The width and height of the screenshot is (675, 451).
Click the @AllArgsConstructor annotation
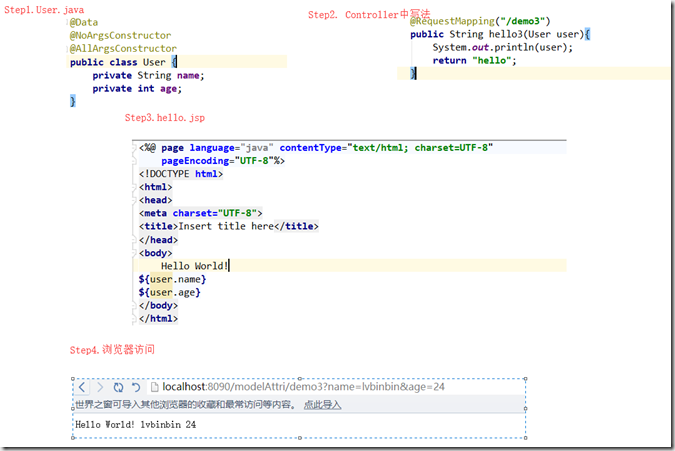pyautogui.click(x=123, y=49)
